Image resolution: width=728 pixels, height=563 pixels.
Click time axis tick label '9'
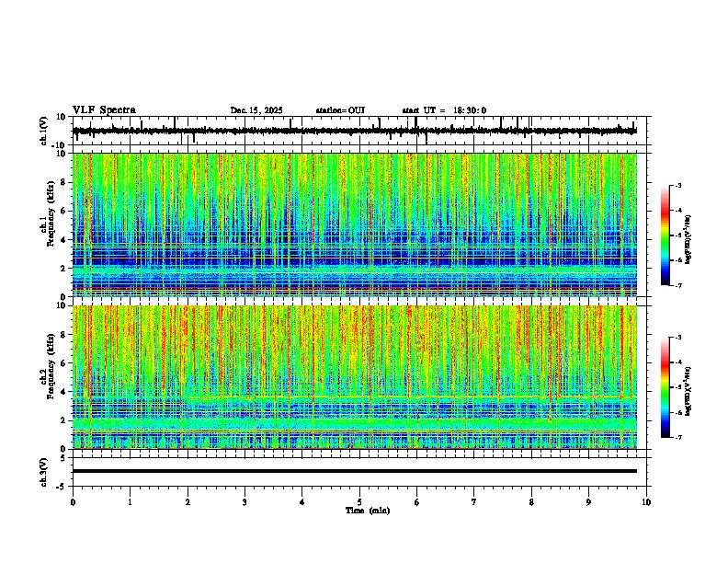588,502
